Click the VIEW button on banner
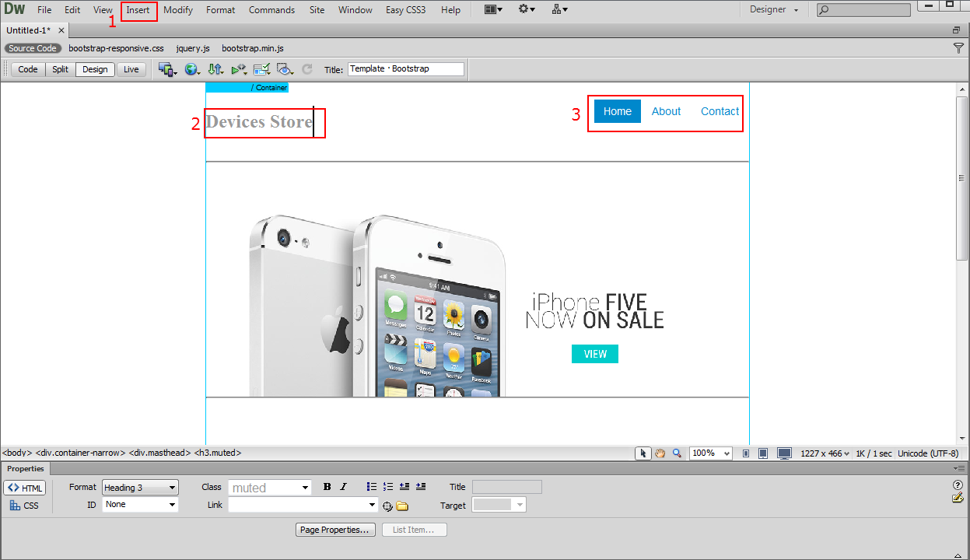This screenshot has height=560, width=970. pyautogui.click(x=595, y=354)
